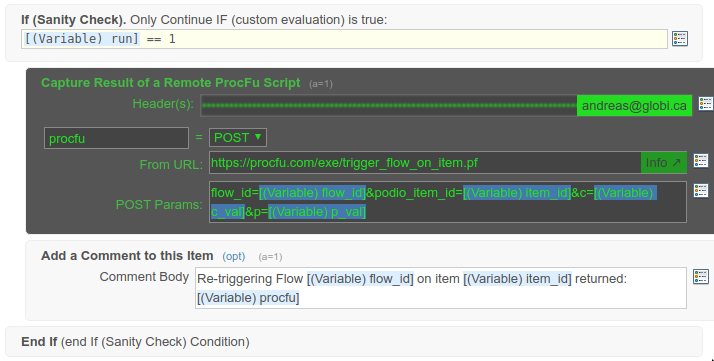Click token picker icon beside From URL field
The image size is (714, 361).
pos(701,161)
